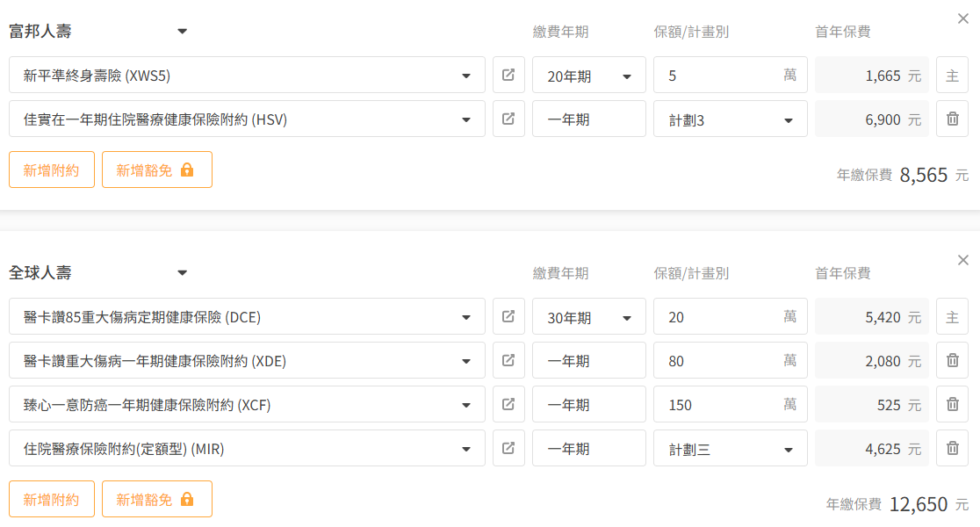Delete the 臻心一意防癌 (XCF) rider
The height and width of the screenshot is (527, 980).
[x=952, y=405]
